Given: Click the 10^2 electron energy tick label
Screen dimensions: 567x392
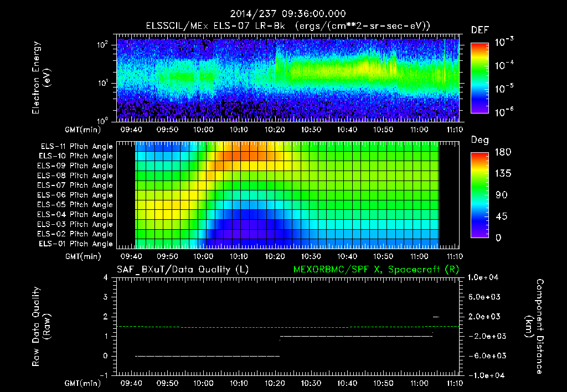Looking at the screenshot, I should pyautogui.click(x=102, y=45).
